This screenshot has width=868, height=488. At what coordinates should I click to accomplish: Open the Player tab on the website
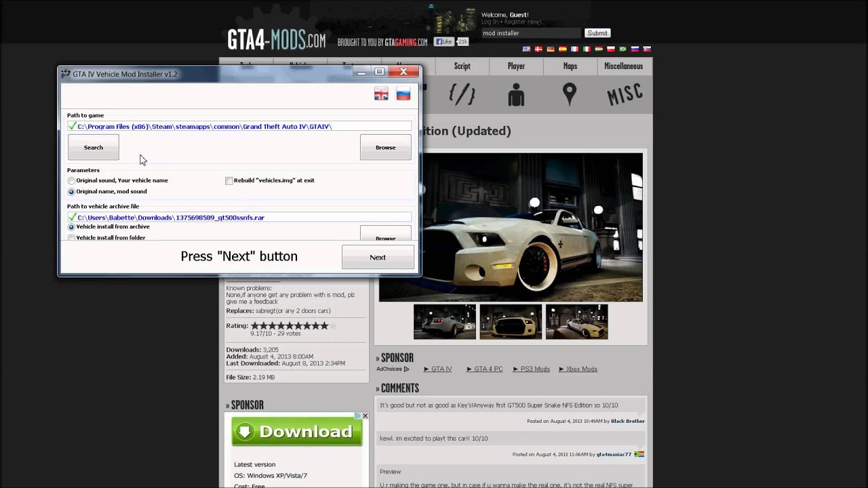516,66
